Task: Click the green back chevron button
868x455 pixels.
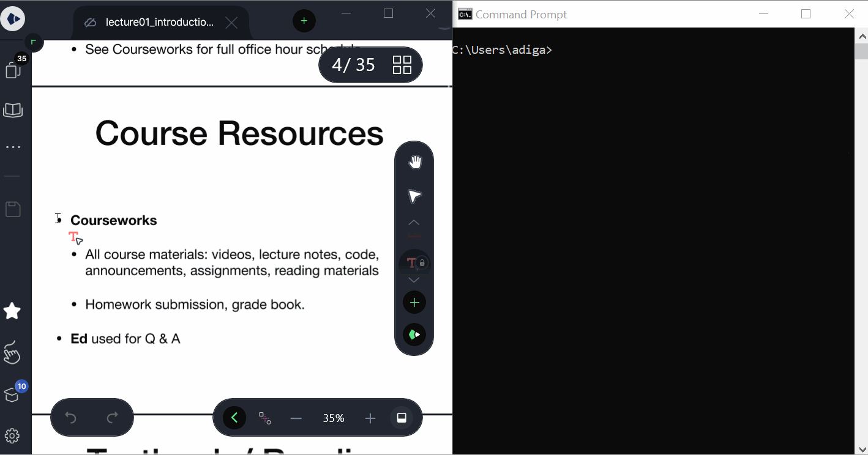Action: tap(234, 418)
